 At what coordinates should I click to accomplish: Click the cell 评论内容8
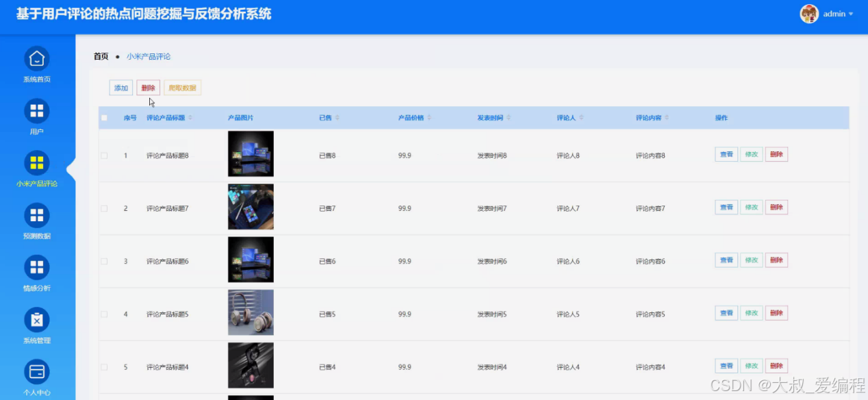(650, 155)
